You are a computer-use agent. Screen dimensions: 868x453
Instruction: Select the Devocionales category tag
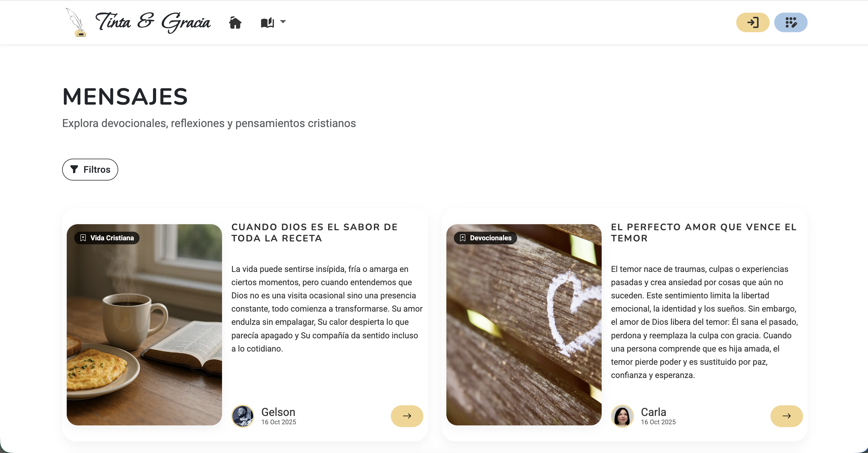tap(485, 238)
